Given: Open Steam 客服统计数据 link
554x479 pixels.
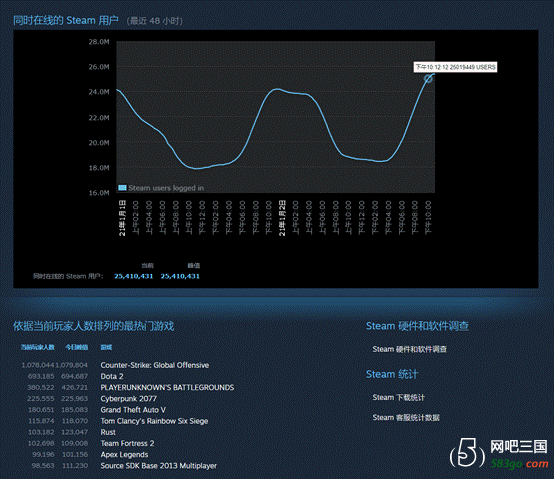Looking at the screenshot, I should coord(406,418).
